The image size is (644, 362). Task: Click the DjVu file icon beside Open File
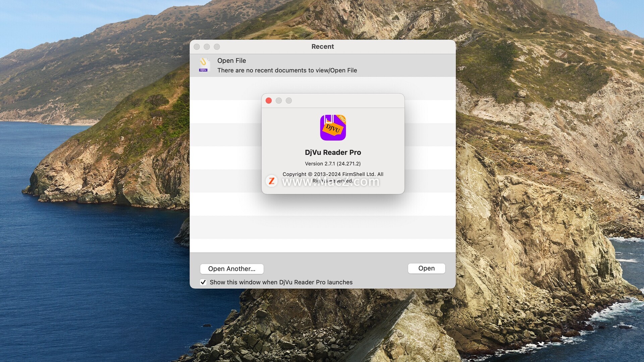pyautogui.click(x=204, y=65)
